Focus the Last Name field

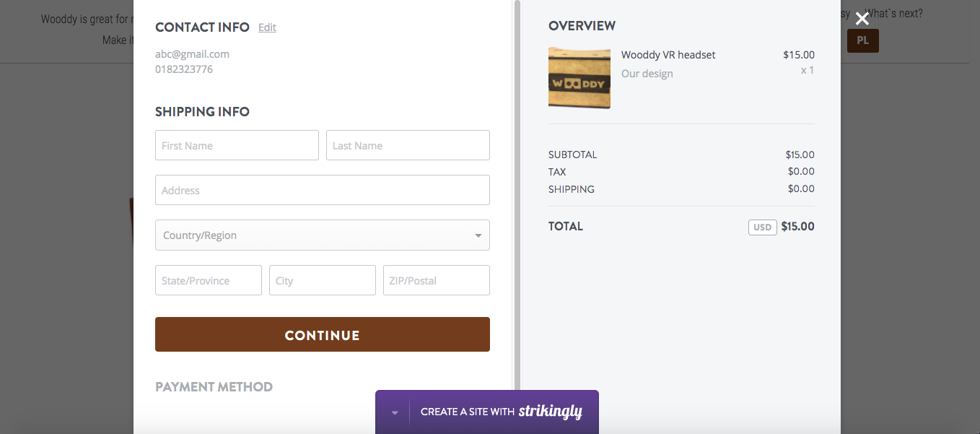pyautogui.click(x=408, y=145)
